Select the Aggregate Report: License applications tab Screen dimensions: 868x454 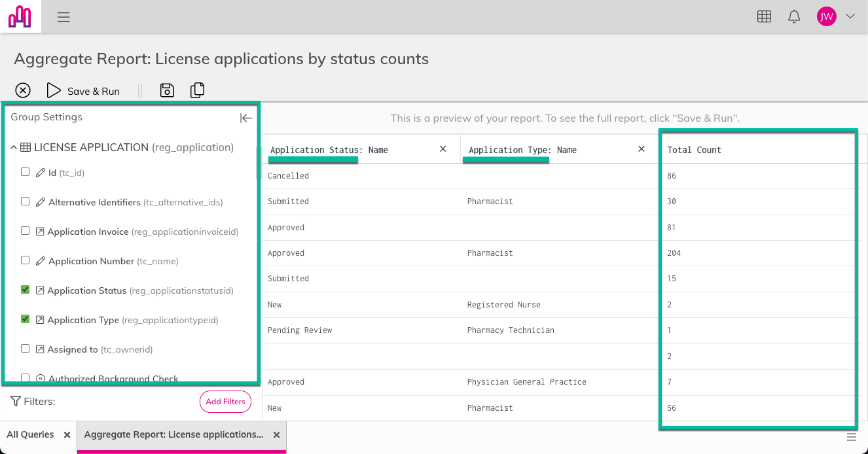174,435
